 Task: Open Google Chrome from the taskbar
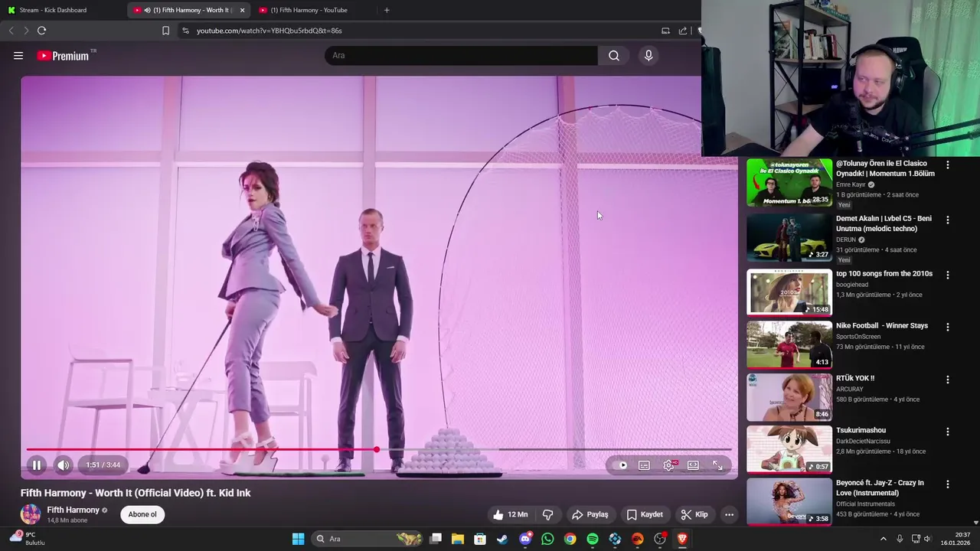coord(570,539)
